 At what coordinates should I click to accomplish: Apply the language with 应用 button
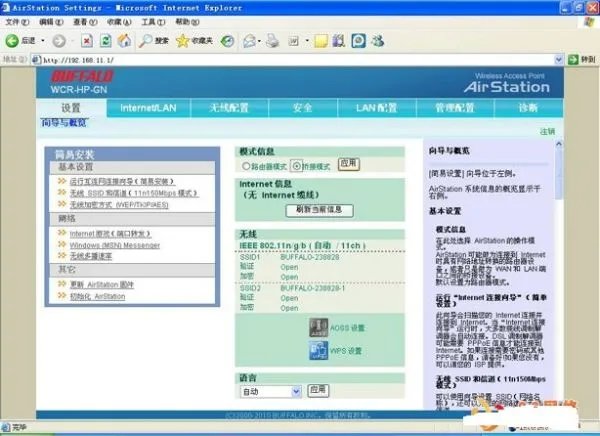point(318,390)
